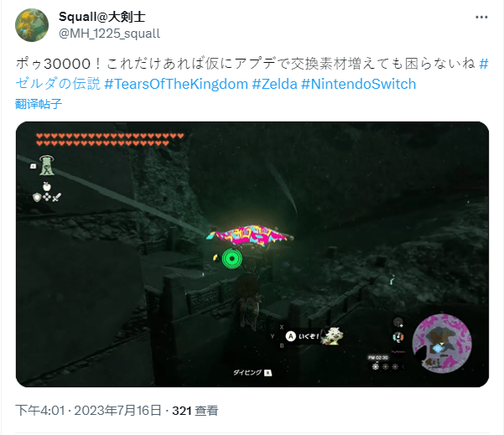The image size is (504, 435).
Task: Click the green circular target marker
Action: click(x=231, y=258)
